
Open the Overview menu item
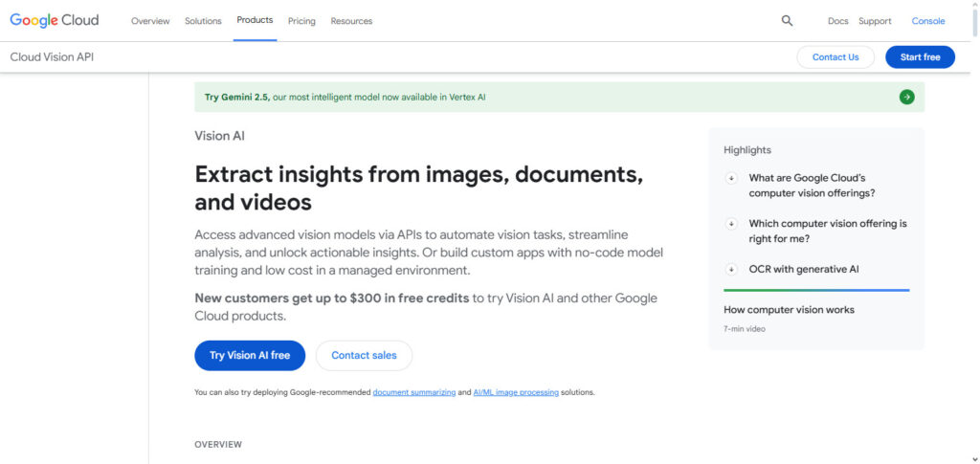(150, 21)
